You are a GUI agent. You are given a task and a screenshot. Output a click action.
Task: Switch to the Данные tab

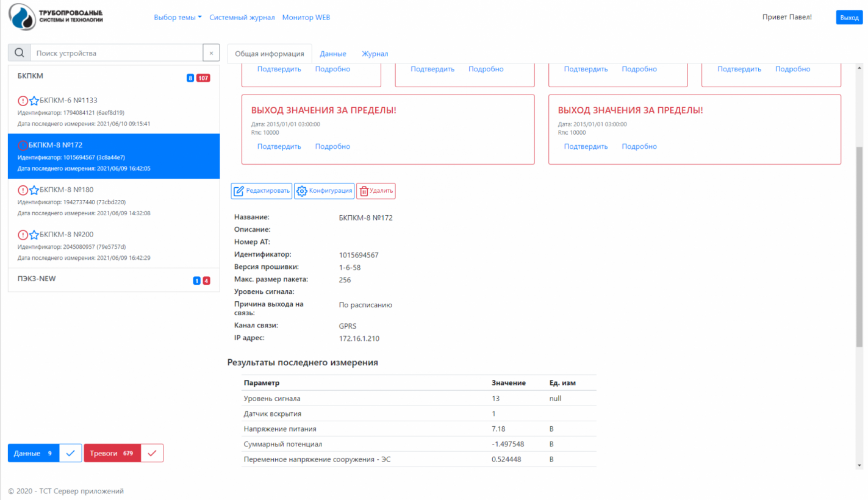coord(333,54)
